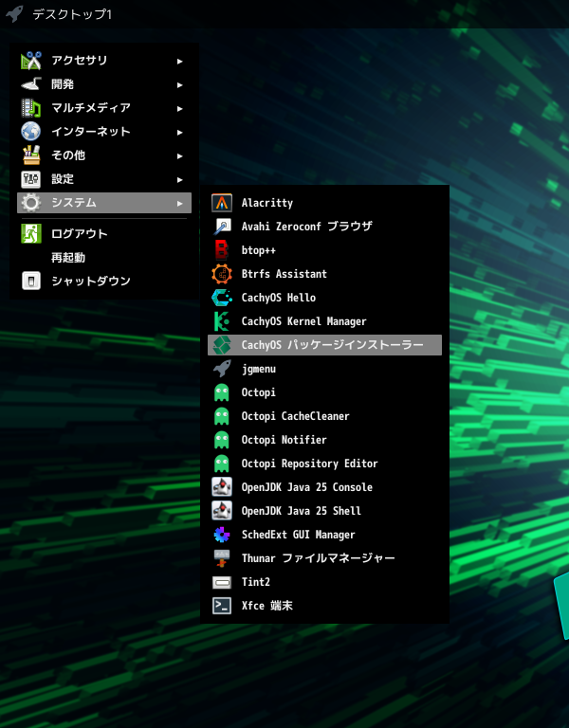Click the jgmenu rocket icon in submenu
The height and width of the screenshot is (728, 569).
(222, 369)
